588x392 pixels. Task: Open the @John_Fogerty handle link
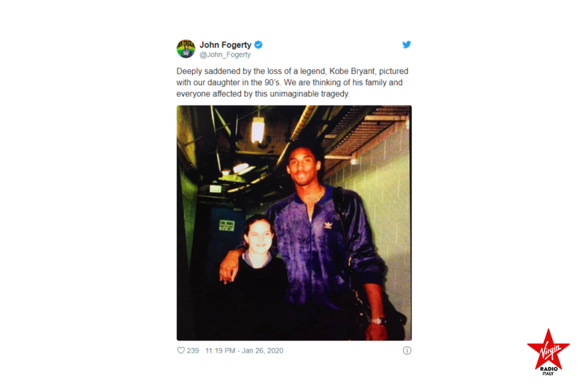225,55
